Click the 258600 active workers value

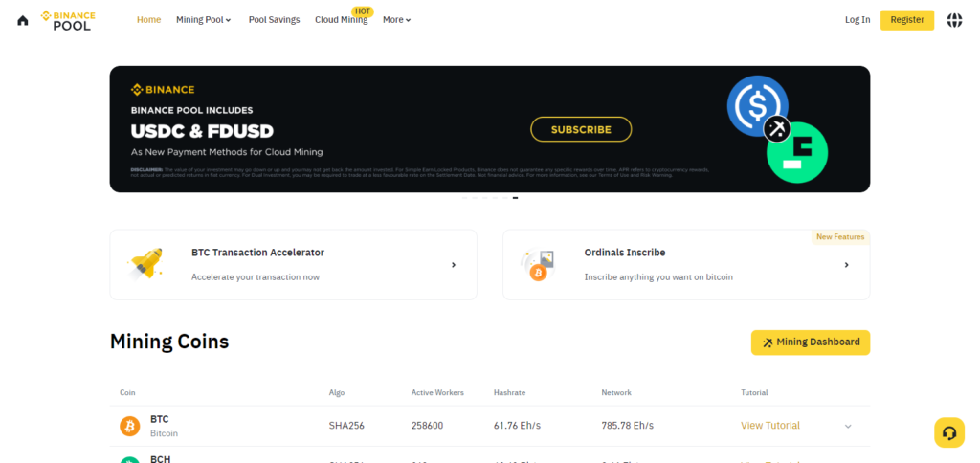pyautogui.click(x=428, y=426)
